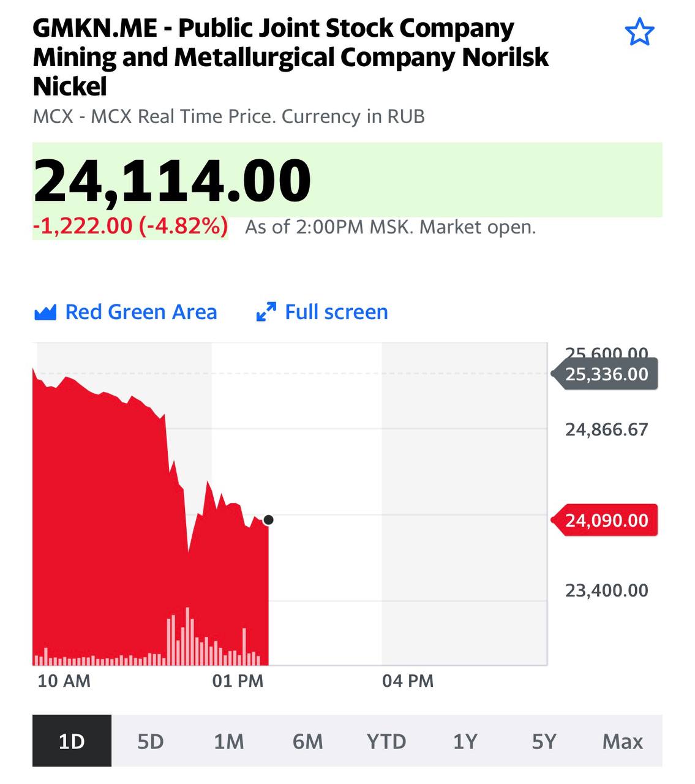
Task: Click the tallest volume bar in the chart
Action: tap(187, 636)
